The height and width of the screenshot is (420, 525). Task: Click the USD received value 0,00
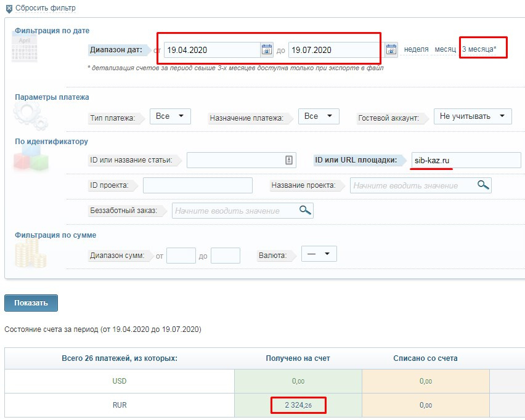298,381
